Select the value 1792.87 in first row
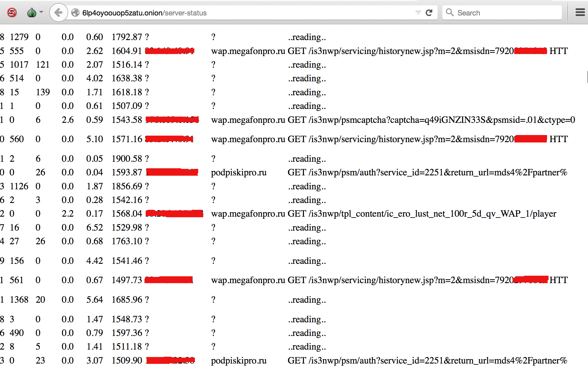The height and width of the screenshot is (368, 588). coord(127,37)
